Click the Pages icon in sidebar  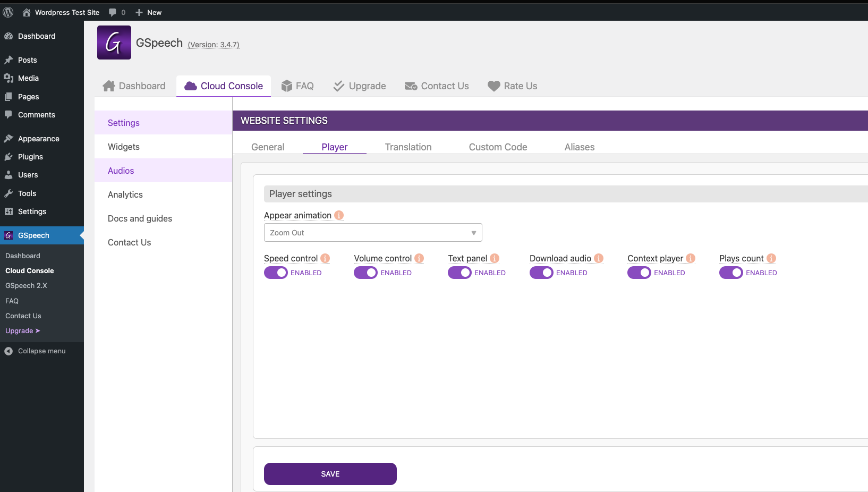click(8, 97)
